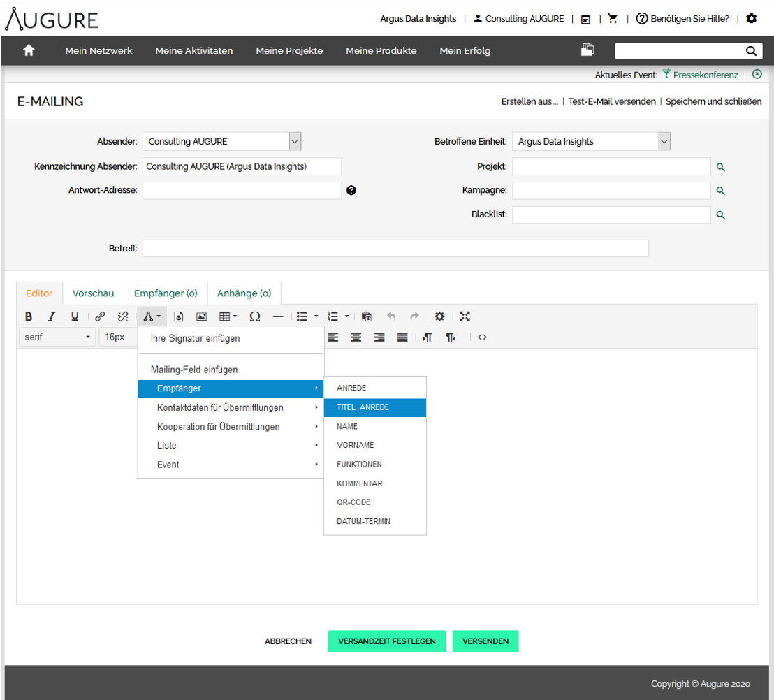Viewport: 774px width, 700px height.
Task: Click VERSANDZEIT FESTLEGEN button
Action: click(386, 641)
